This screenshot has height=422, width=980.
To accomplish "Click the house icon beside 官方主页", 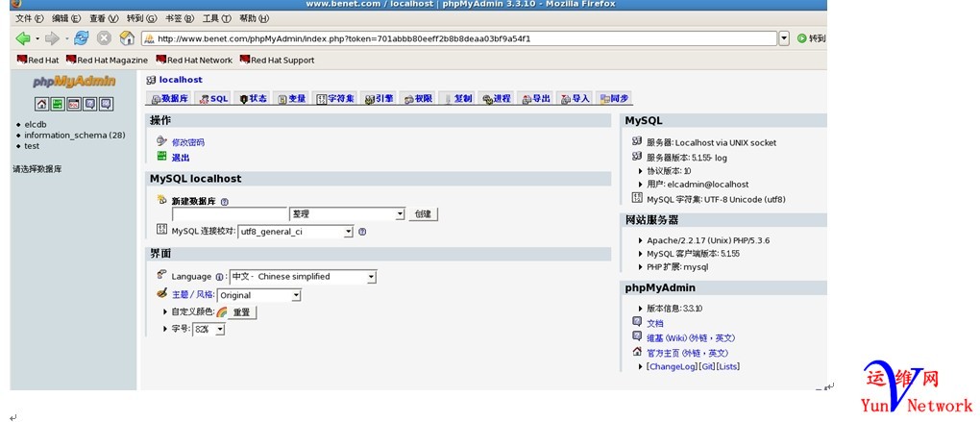I will point(637,352).
